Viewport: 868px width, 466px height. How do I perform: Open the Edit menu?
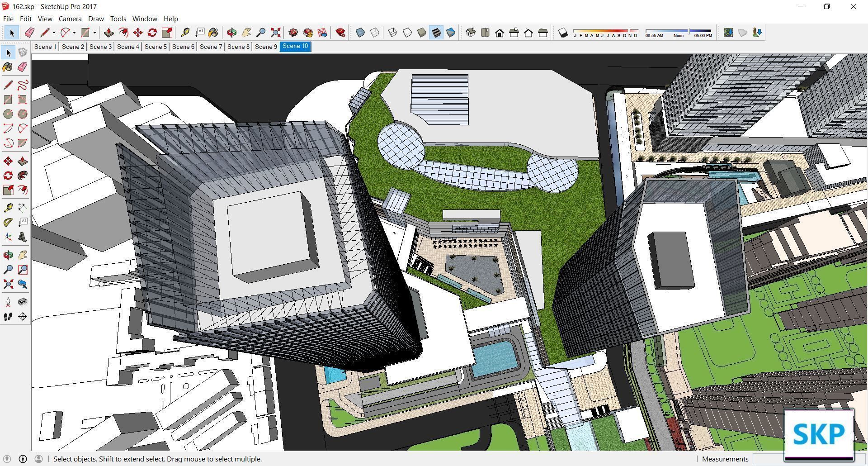click(x=25, y=19)
